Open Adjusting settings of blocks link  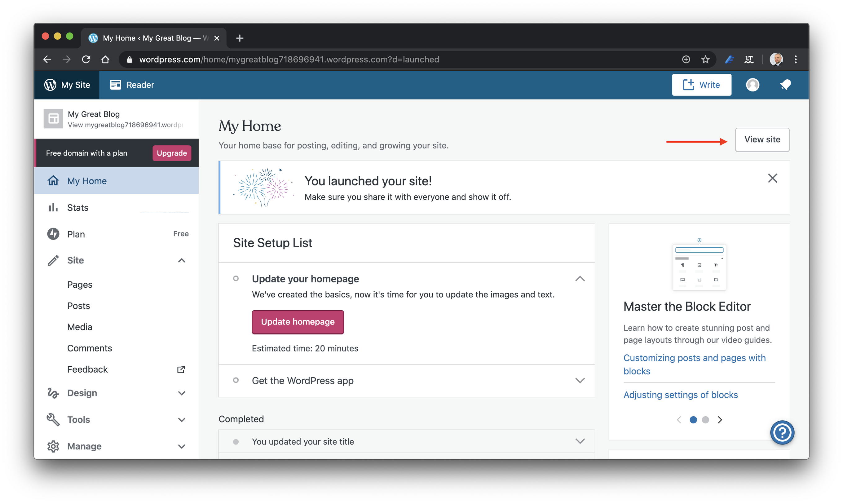[680, 395]
